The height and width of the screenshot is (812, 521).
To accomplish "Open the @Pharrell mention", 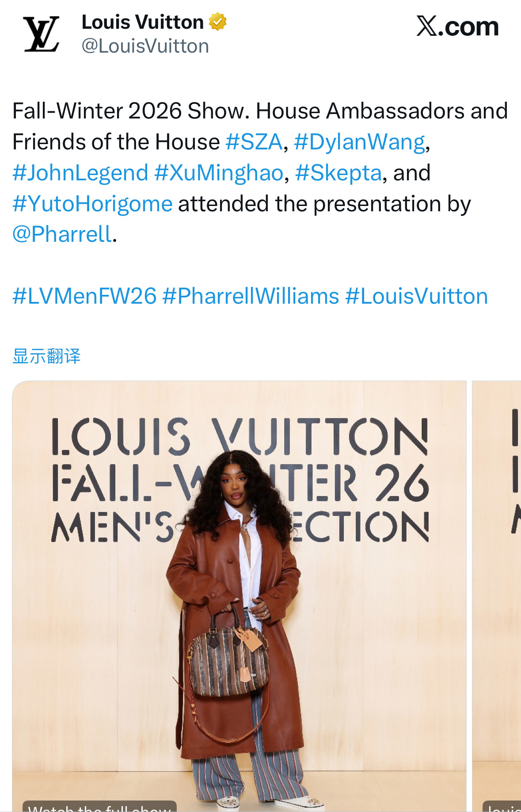I will click(x=62, y=234).
